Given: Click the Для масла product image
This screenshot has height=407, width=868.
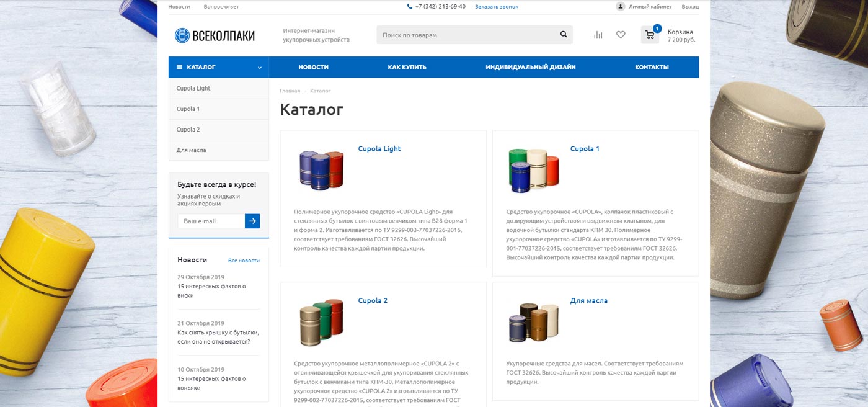Looking at the screenshot, I should pyautogui.click(x=533, y=321).
